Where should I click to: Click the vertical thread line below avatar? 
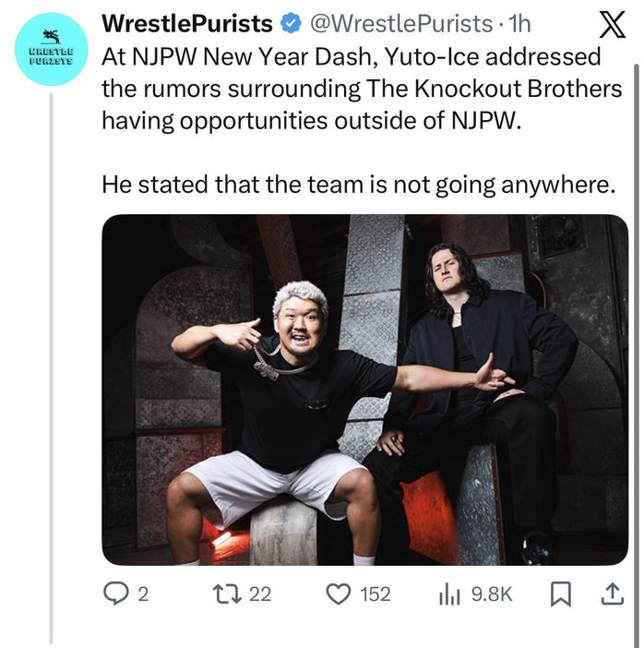(52, 367)
